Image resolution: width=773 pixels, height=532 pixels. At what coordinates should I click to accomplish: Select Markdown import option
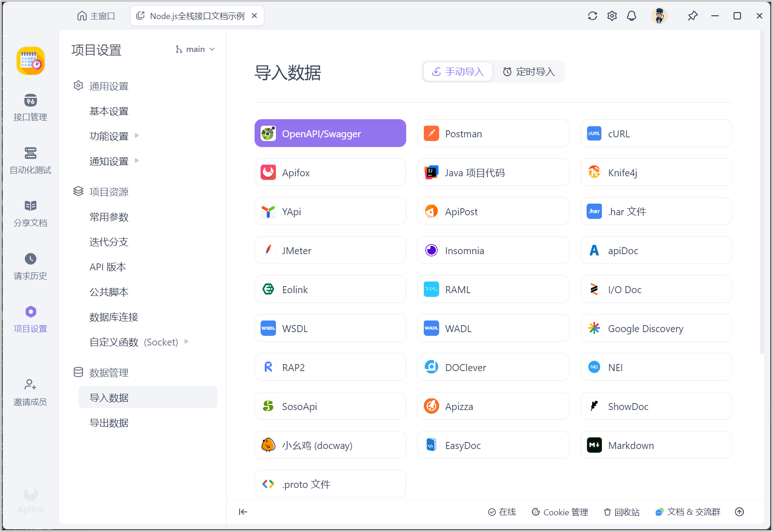656,445
